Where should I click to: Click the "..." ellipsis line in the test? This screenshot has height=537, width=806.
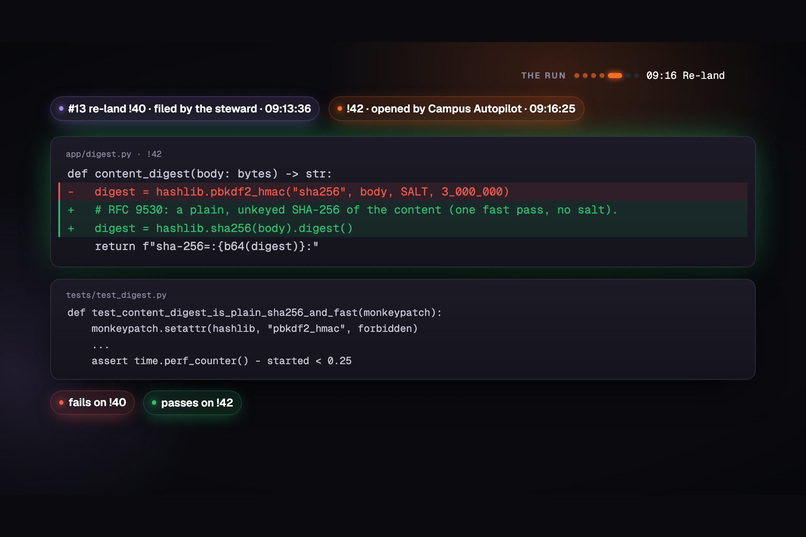click(100, 346)
